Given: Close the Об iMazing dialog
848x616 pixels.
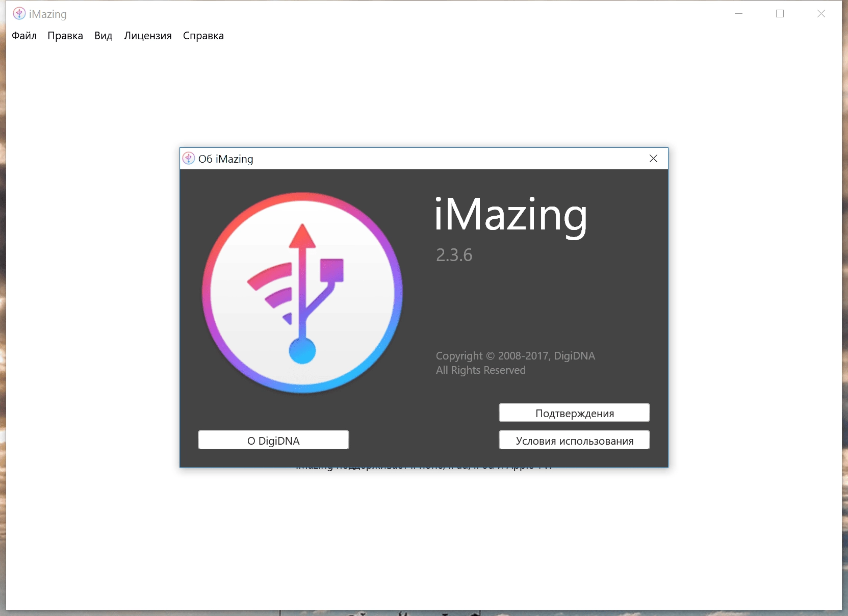Looking at the screenshot, I should [653, 159].
